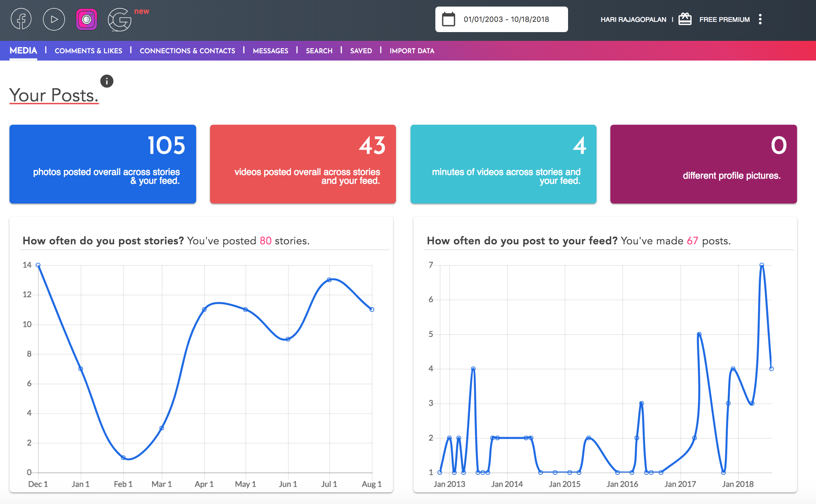Click the Hari Rajagopalan account name
This screenshot has width=816, height=504.
[633, 19]
